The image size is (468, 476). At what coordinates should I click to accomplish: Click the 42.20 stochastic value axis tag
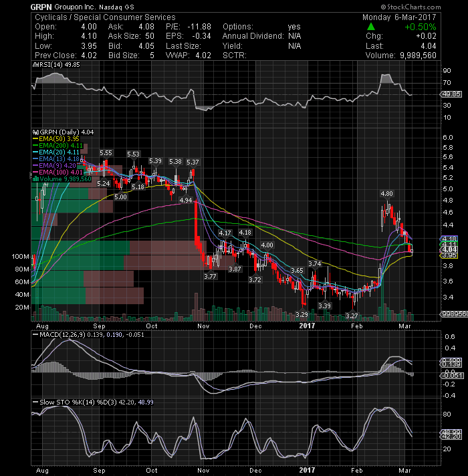[451, 437]
